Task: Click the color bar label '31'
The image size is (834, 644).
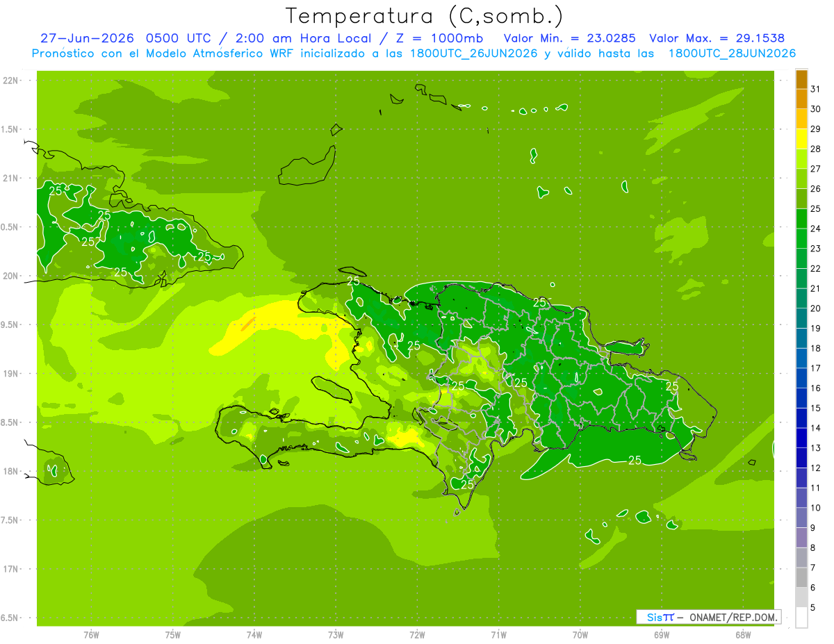Action: (x=816, y=89)
